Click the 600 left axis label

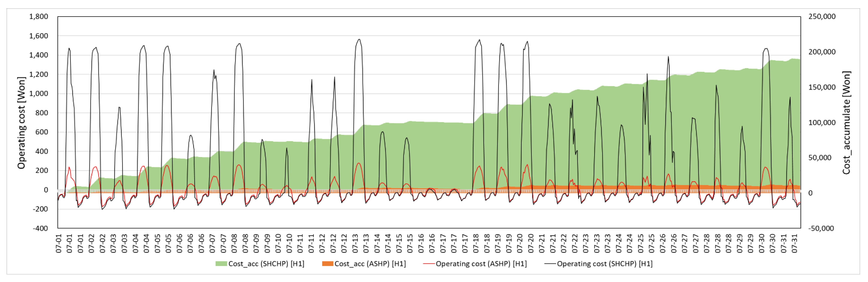coord(41,132)
